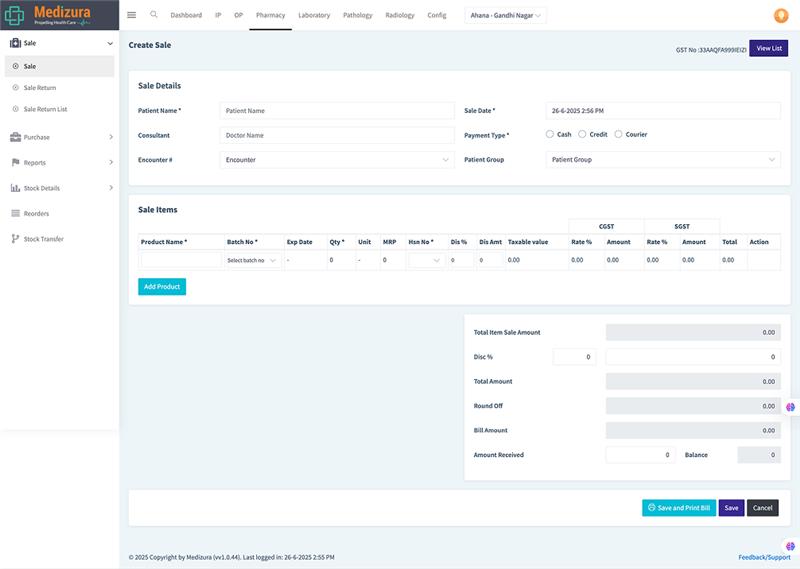
Task: Open the Hsn No dropdown
Action: [426, 260]
